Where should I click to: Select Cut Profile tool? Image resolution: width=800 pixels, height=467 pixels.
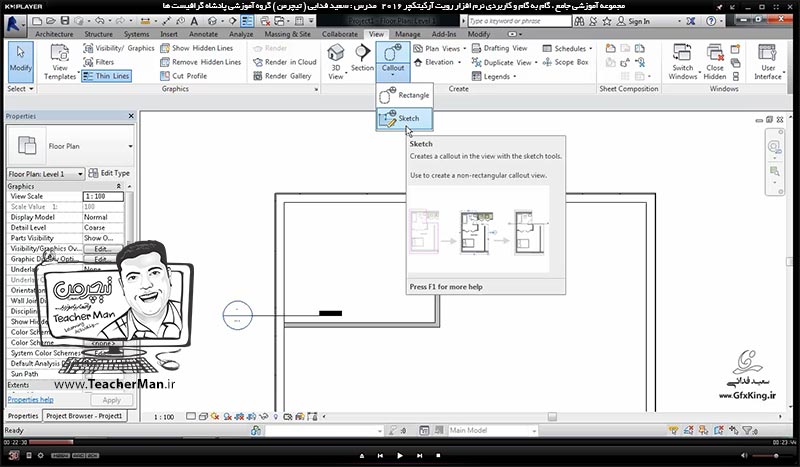[183, 76]
